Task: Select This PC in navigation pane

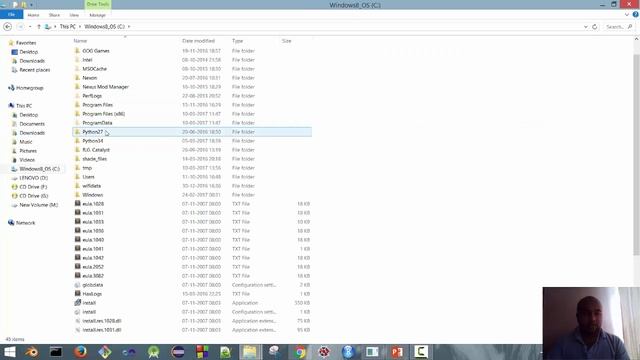Action: 24,106
